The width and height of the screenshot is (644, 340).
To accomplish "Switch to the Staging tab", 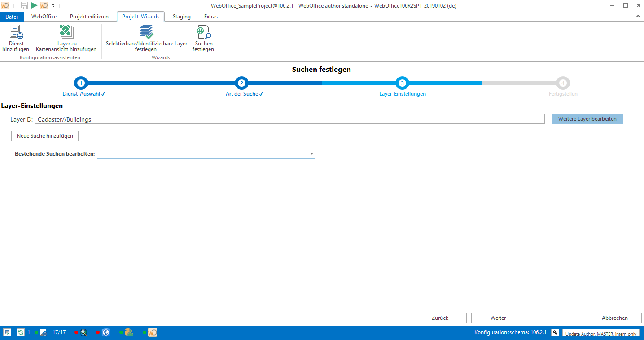I will (181, 16).
